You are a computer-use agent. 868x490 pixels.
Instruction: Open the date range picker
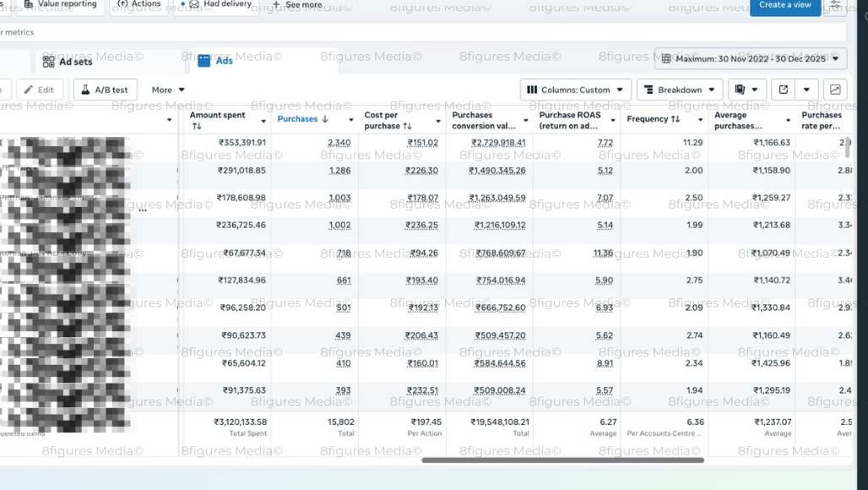pos(751,59)
